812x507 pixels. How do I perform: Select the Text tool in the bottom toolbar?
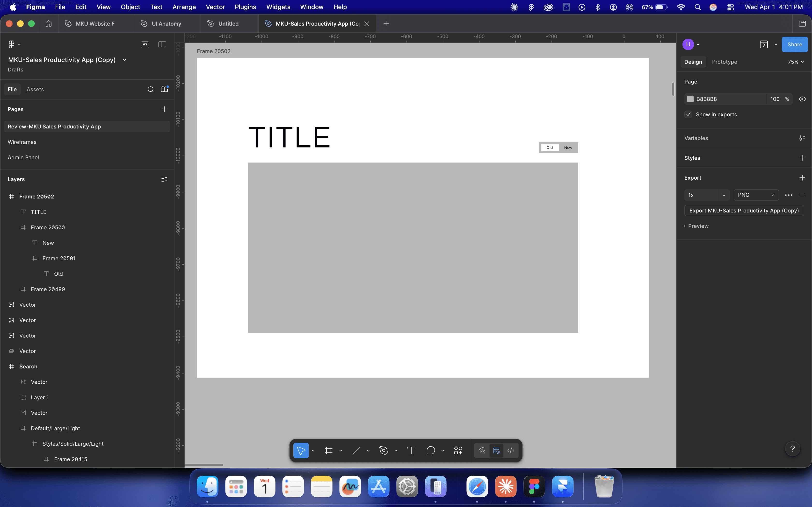tap(411, 450)
